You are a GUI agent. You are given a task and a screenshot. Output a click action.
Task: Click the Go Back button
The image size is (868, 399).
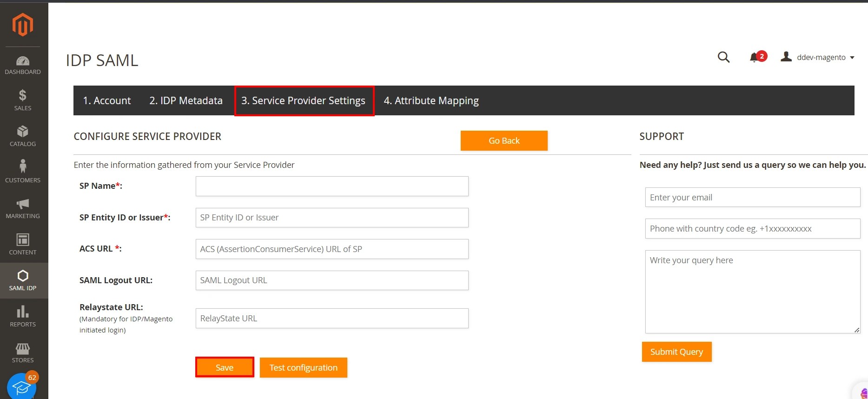coord(504,140)
